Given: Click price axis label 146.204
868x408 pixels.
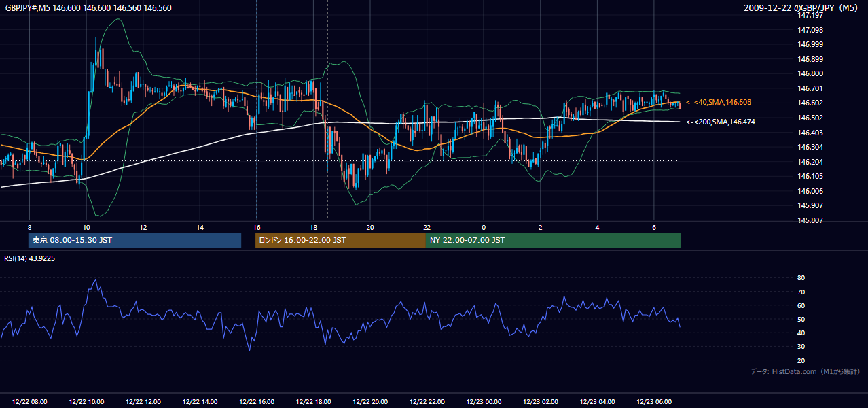Looking at the screenshot, I should [810, 162].
